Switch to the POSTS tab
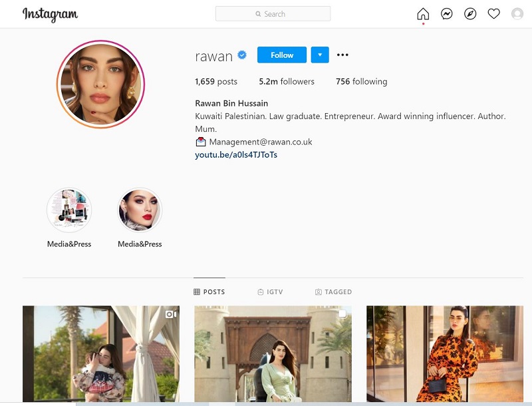 [x=209, y=292]
